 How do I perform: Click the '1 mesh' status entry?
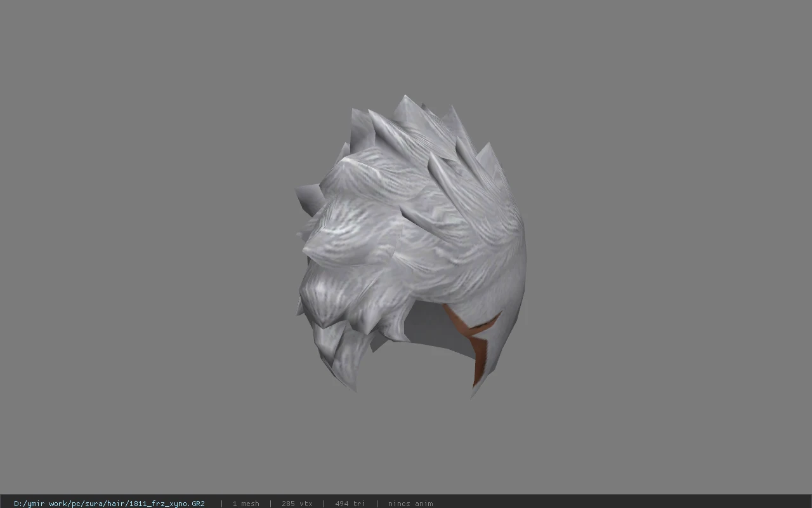[x=246, y=504]
